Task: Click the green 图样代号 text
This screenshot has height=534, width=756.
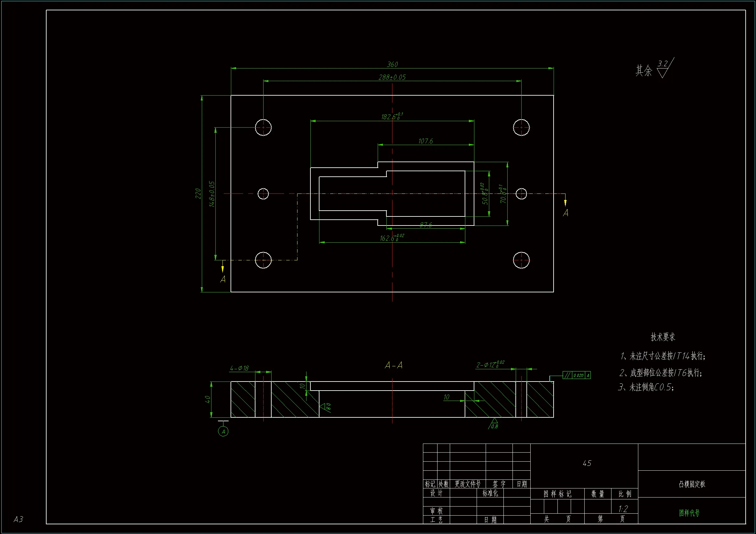Action: click(689, 513)
